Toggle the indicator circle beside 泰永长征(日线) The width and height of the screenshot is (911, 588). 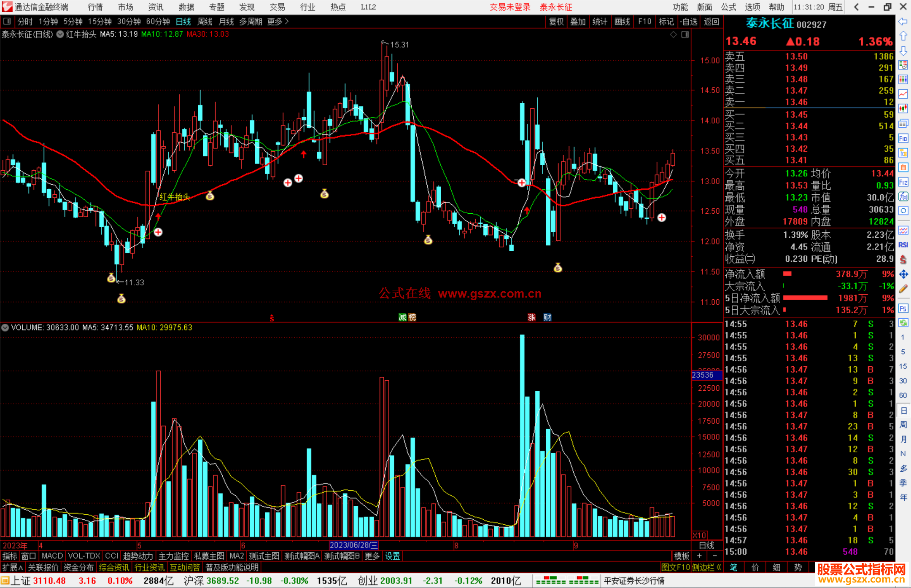[x=60, y=35]
